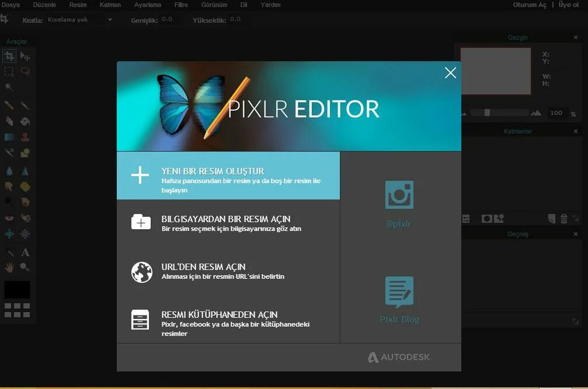Image resolution: width=588 pixels, height=389 pixels.
Task: Select the Type text tool
Action: tap(25, 252)
